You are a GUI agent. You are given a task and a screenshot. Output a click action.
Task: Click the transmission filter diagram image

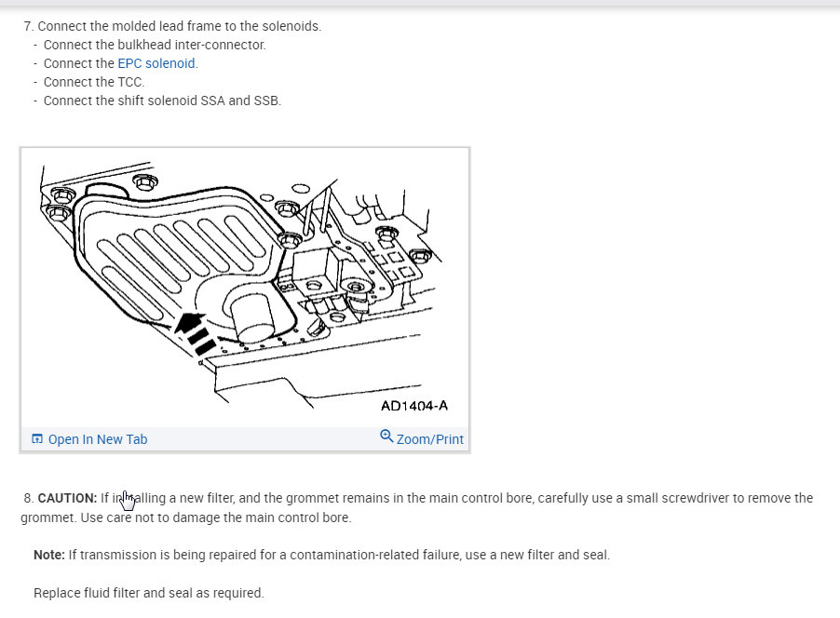click(244, 279)
